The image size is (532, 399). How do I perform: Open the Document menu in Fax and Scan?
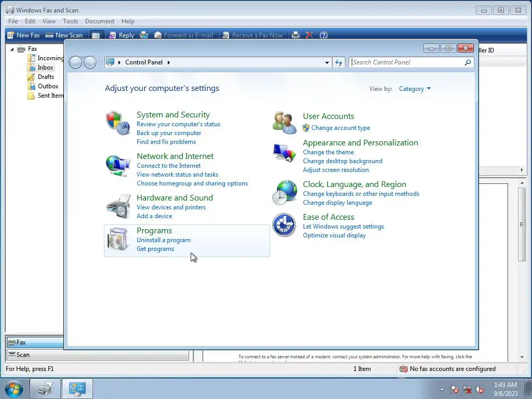click(x=100, y=21)
